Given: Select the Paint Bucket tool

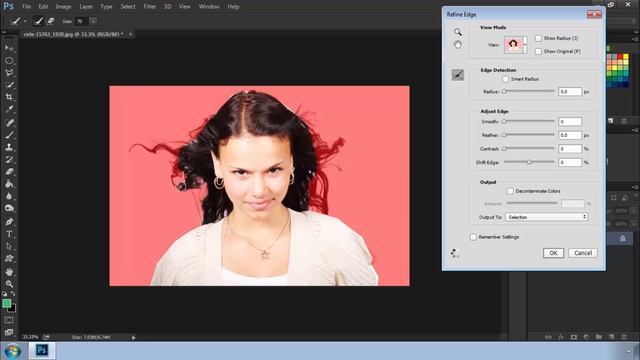Looking at the screenshot, I should click(9, 184).
